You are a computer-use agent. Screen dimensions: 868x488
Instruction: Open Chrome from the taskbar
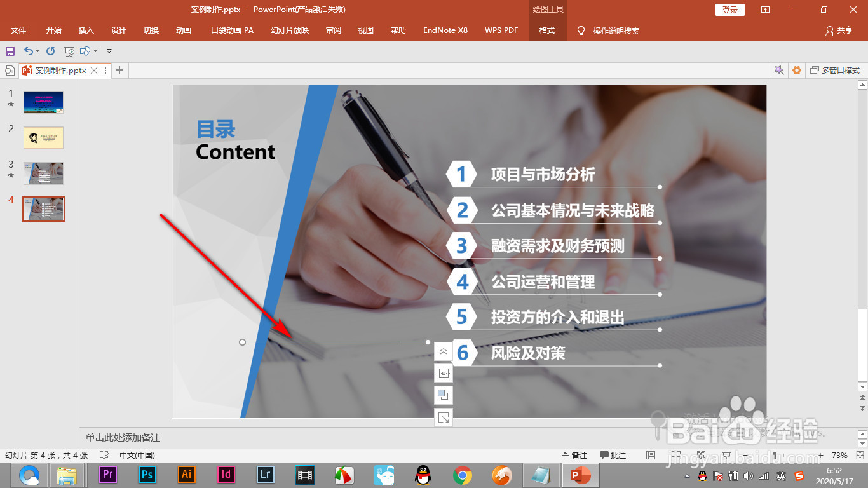463,475
